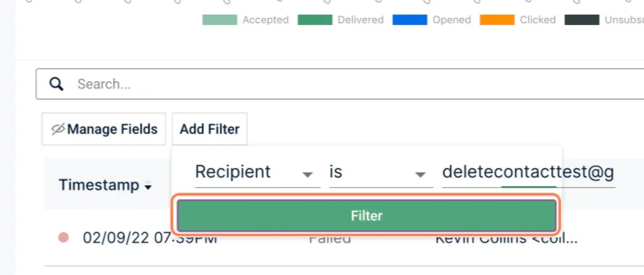
Task: Open the Manage Fields text label
Action: [112, 129]
